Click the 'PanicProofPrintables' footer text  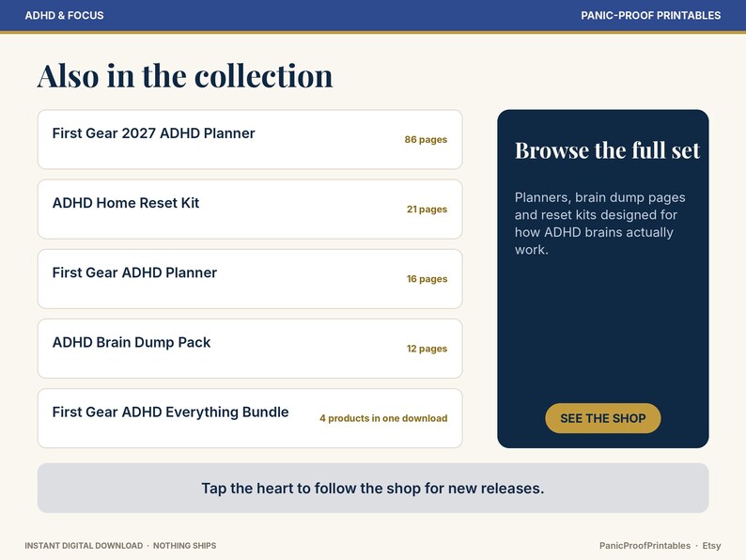tap(645, 546)
